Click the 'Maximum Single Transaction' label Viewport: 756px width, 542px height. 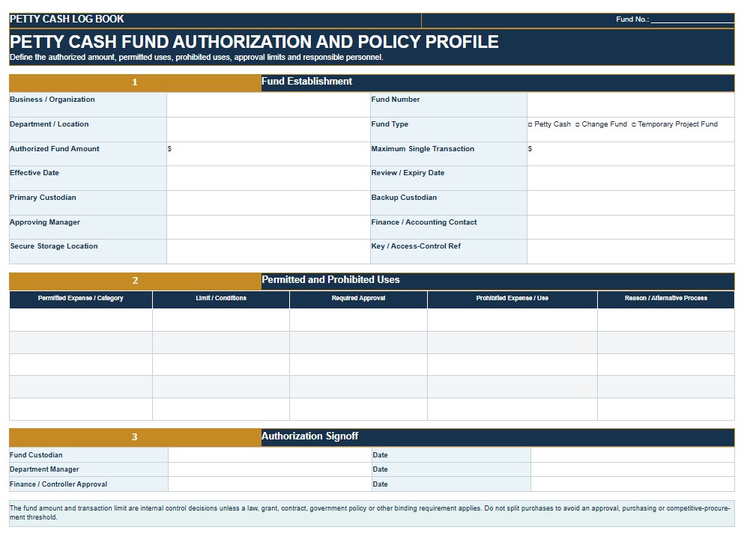click(x=423, y=149)
